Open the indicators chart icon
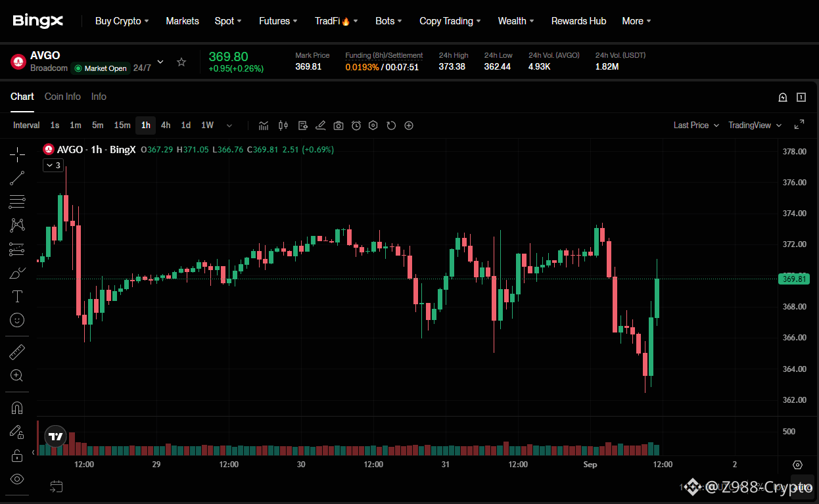 (264, 126)
